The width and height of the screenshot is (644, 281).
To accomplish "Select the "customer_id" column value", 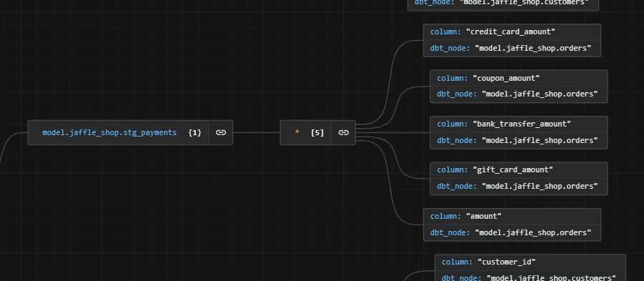I will 507,262.
